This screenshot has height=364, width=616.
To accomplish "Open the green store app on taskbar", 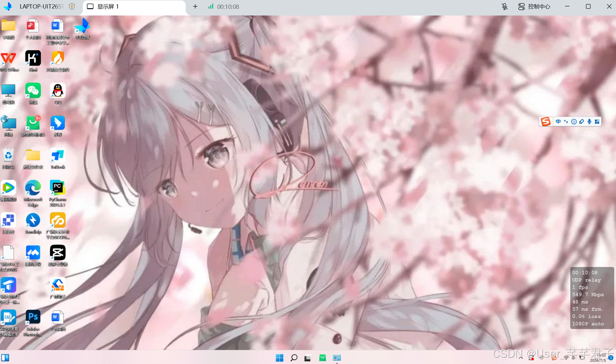I will pyautogui.click(x=322, y=358).
